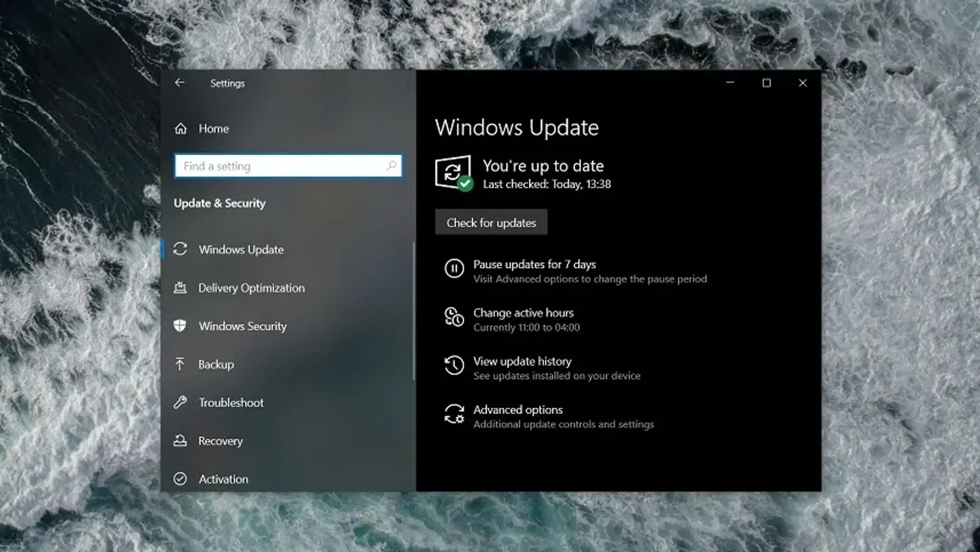Click 'Currently 11:00 to 04:00' text

tap(526, 328)
